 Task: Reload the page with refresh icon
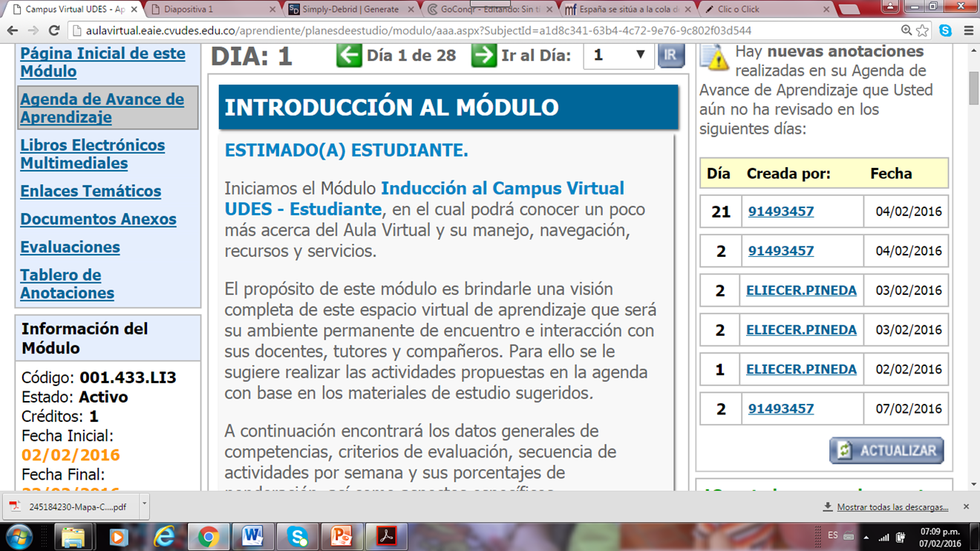53,31
